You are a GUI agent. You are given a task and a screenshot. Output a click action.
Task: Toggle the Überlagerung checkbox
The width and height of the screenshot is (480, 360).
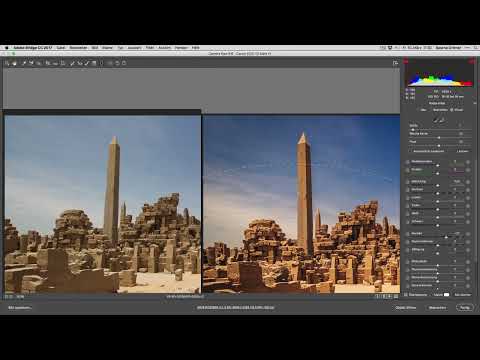click(x=406, y=295)
